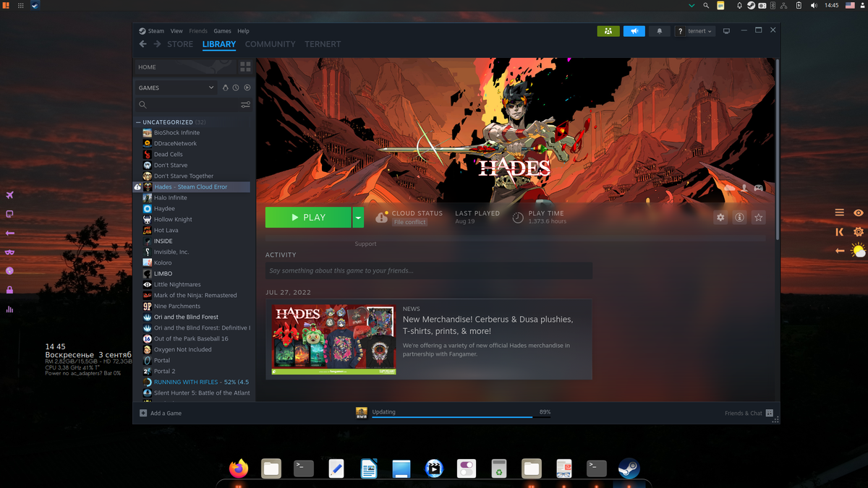The height and width of the screenshot is (488, 868).
Task: Click the File conflict status label
Action: point(410,223)
